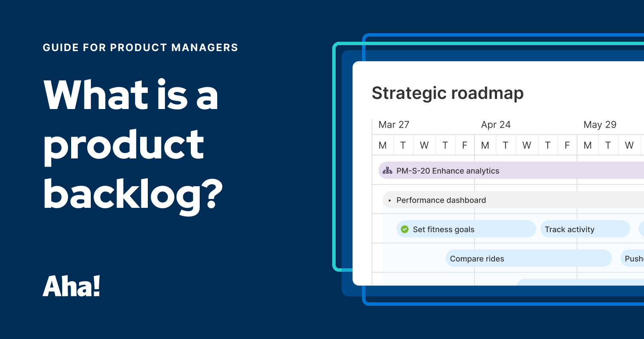This screenshot has width=644, height=339.
Task: Click the green completed checkmark on Set fitness goals
Action: pyautogui.click(x=405, y=229)
